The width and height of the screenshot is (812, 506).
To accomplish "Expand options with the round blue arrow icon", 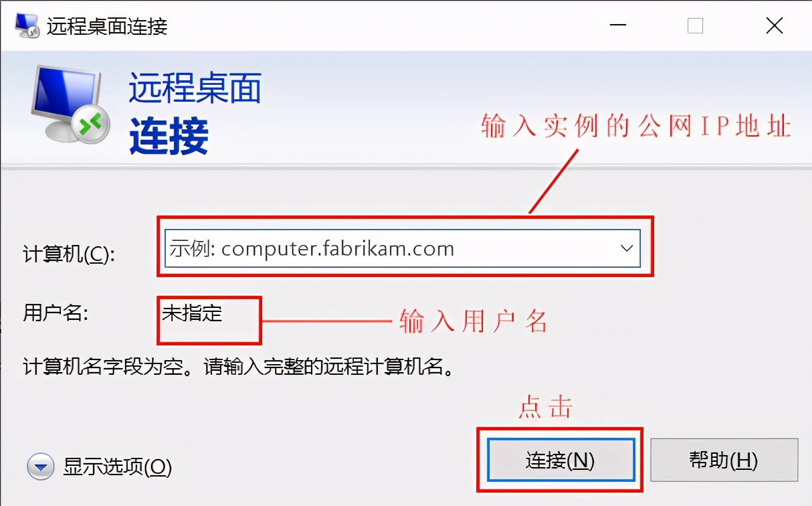I will (40, 467).
